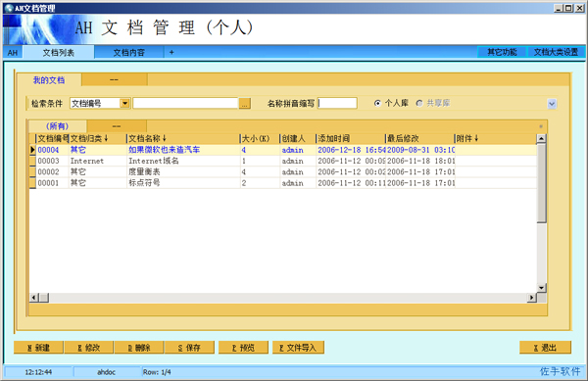Click the E 修改 button
Image resolution: width=588 pixels, height=381 pixels.
89,348
